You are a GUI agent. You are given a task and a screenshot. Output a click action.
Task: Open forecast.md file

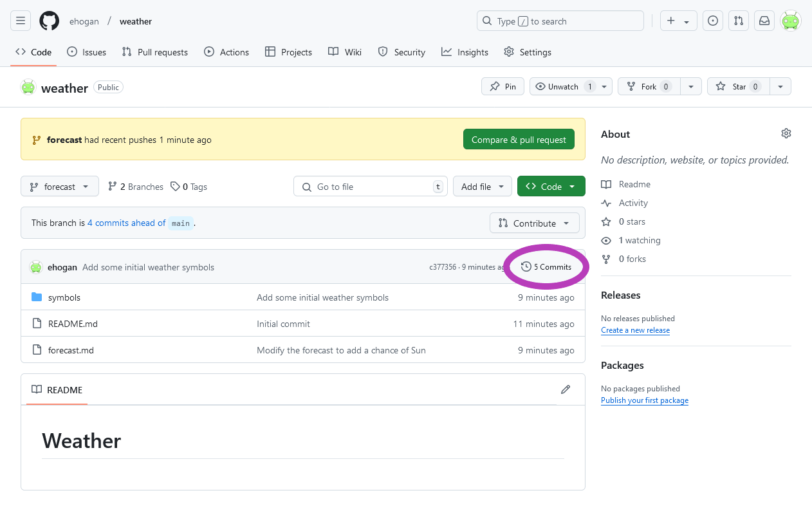click(71, 350)
